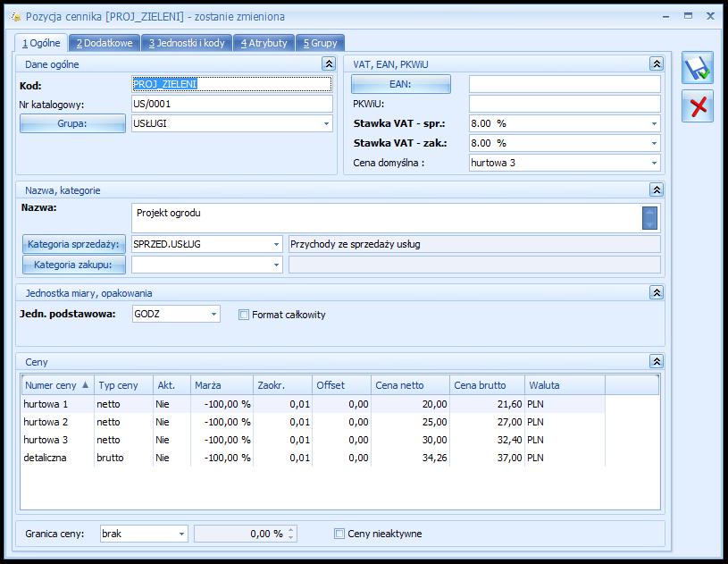
Task: Click the brutto price type cell
Action: click(x=124, y=458)
